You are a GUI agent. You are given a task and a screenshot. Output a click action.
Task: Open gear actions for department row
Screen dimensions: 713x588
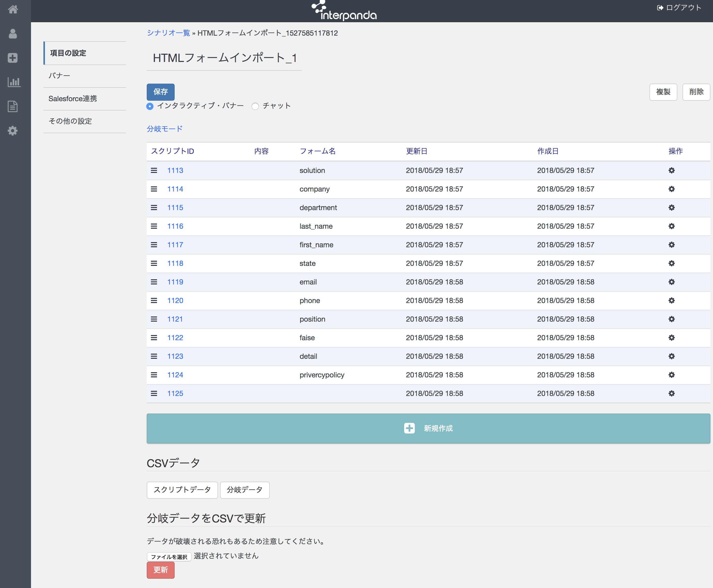pyautogui.click(x=672, y=208)
